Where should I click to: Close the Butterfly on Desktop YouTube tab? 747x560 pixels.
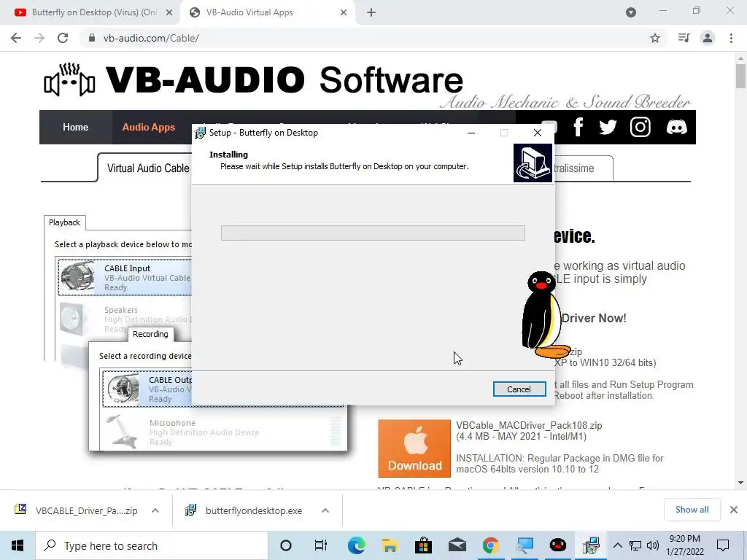169,12
